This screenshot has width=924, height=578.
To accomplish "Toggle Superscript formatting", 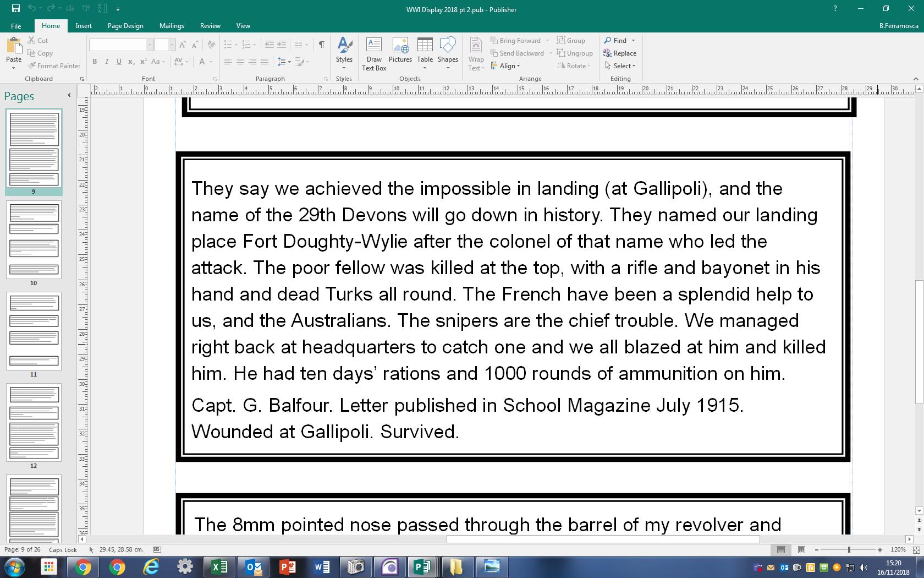I will click(143, 62).
